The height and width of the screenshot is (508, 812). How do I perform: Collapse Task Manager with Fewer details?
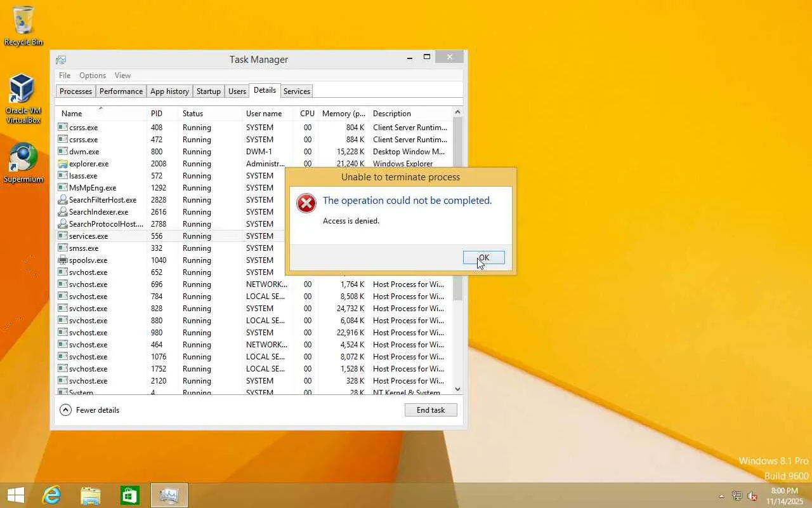click(89, 410)
